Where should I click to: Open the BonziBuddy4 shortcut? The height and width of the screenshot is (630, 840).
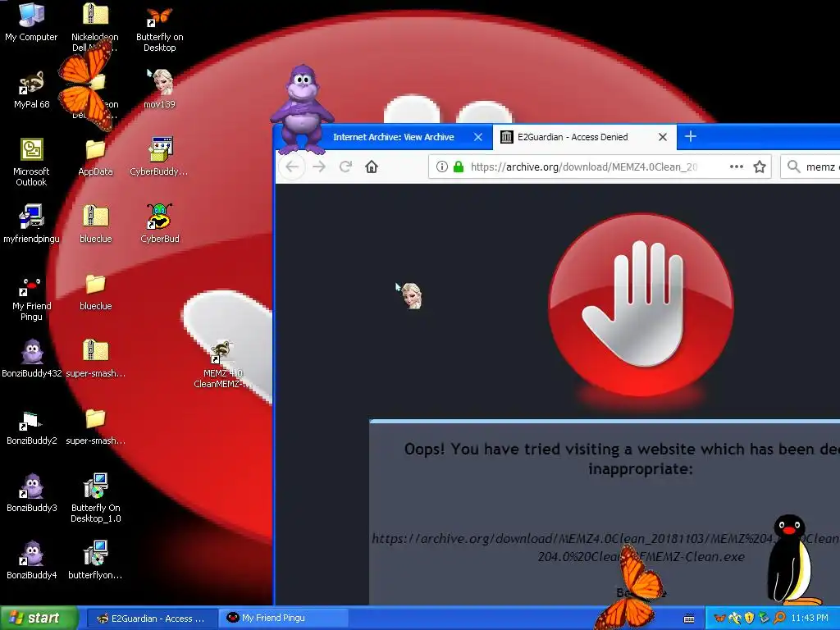(x=31, y=560)
